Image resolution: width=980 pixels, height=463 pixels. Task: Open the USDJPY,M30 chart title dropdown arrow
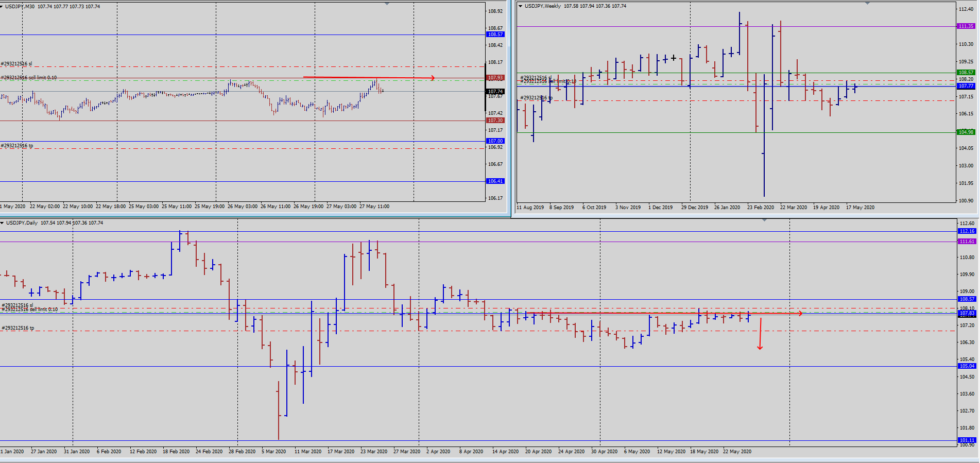pos(2,7)
